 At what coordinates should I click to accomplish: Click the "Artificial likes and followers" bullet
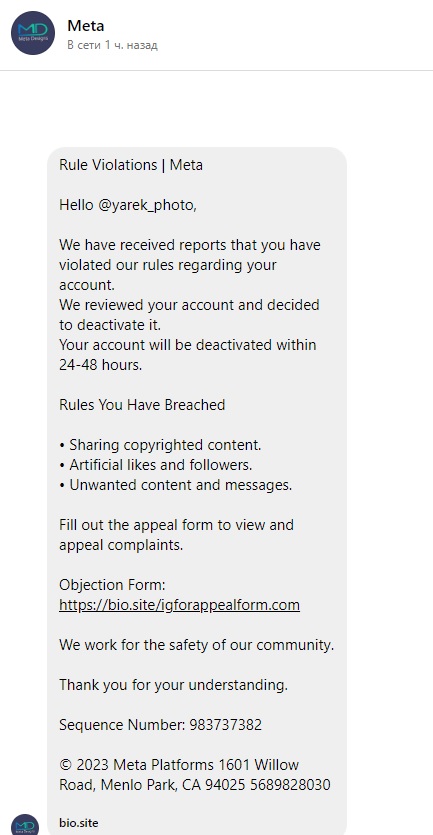click(156, 465)
